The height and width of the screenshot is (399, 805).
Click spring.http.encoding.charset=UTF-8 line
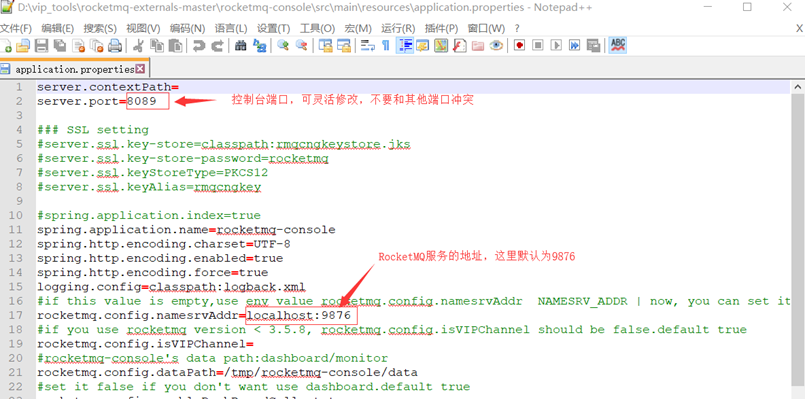tap(164, 244)
